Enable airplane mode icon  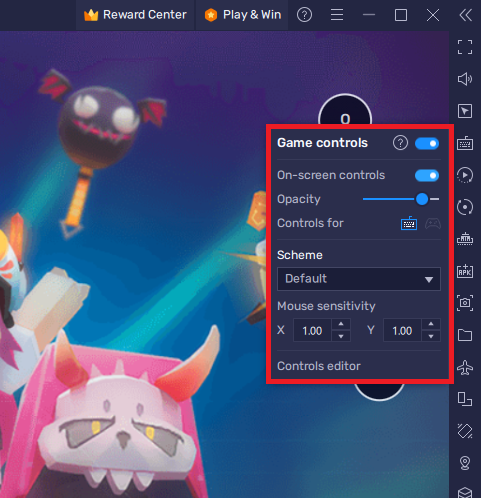(465, 367)
